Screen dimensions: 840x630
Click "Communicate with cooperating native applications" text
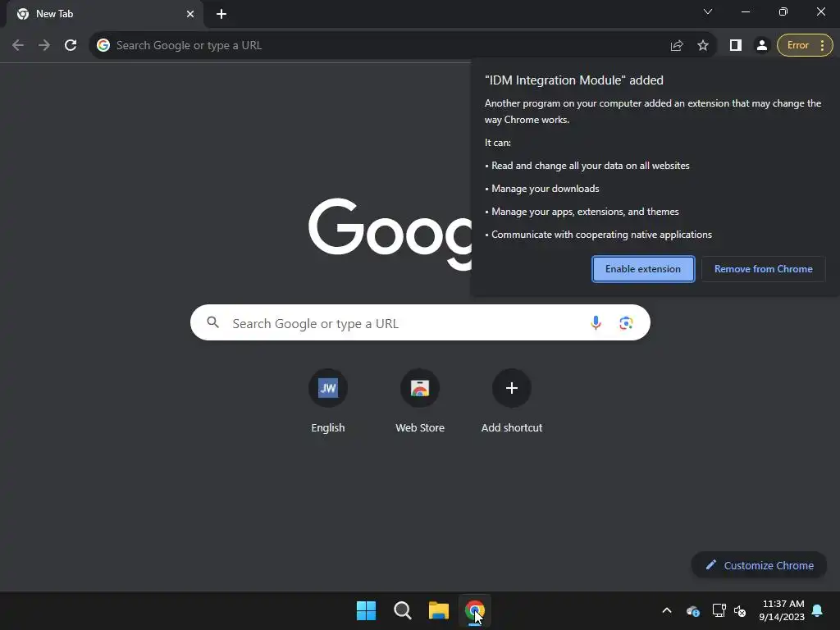point(601,235)
